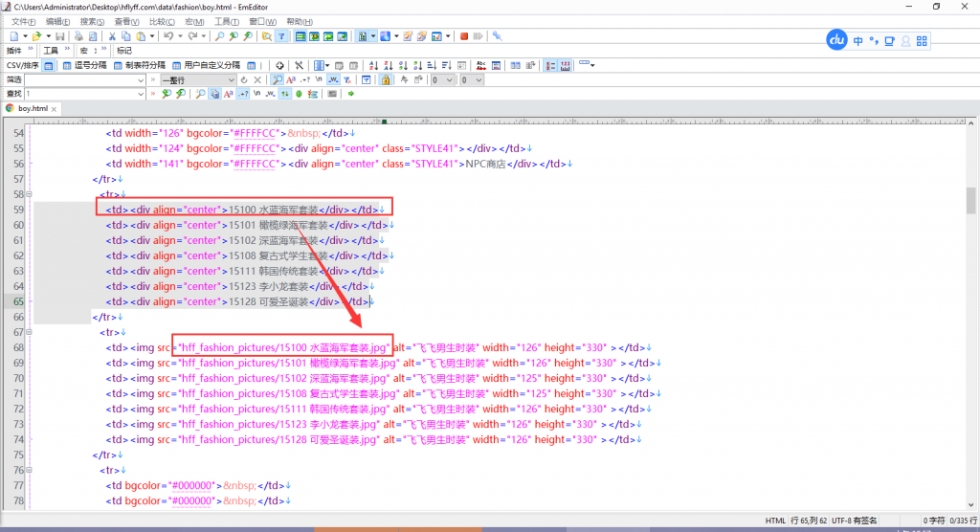The width and height of the screenshot is (980, 532).
Task: Open the 编辑(E) menu
Action: 57,21
